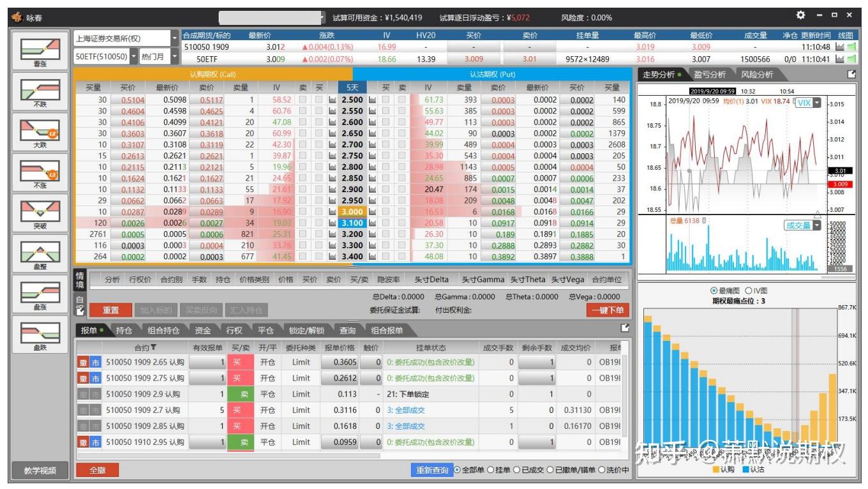
Task: Open the 50ETF(510050) underlying dropdown
Action: point(133,57)
